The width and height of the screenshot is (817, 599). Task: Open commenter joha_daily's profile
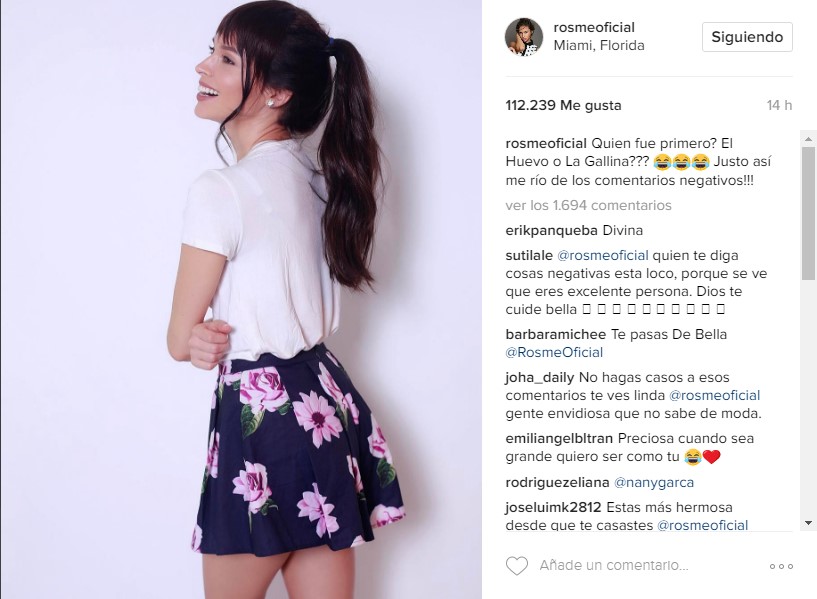coord(540,378)
